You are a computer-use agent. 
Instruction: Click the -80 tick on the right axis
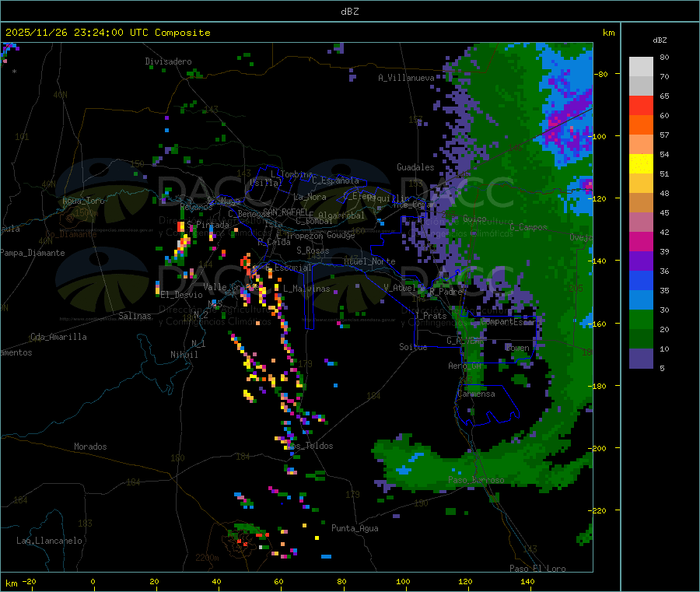[x=600, y=74]
